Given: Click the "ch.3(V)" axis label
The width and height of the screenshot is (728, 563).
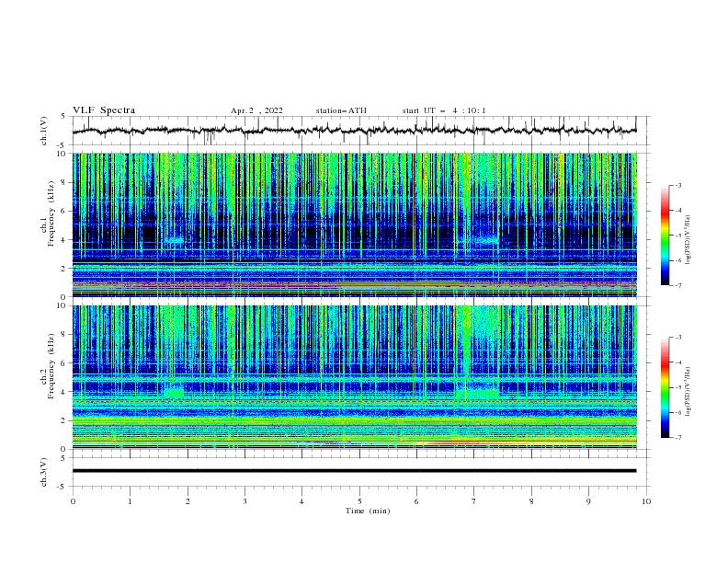Looking at the screenshot, I should pos(44,472).
